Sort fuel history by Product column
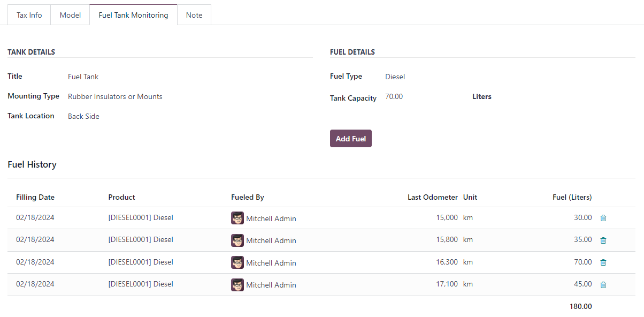 click(122, 197)
